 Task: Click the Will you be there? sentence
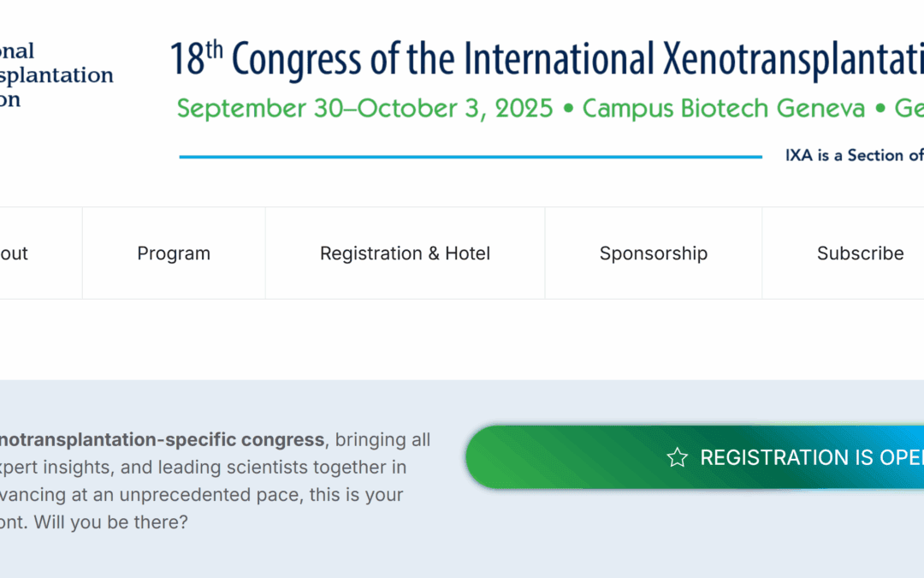[110, 522]
